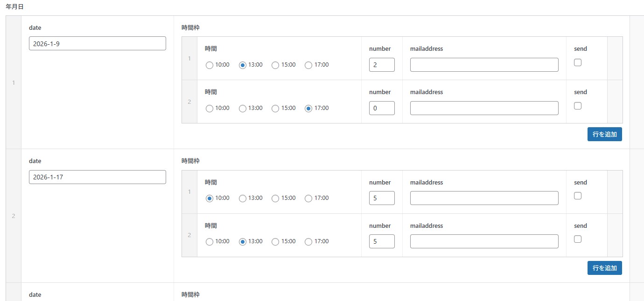
Task: Click number field with value 2
Action: tap(381, 65)
